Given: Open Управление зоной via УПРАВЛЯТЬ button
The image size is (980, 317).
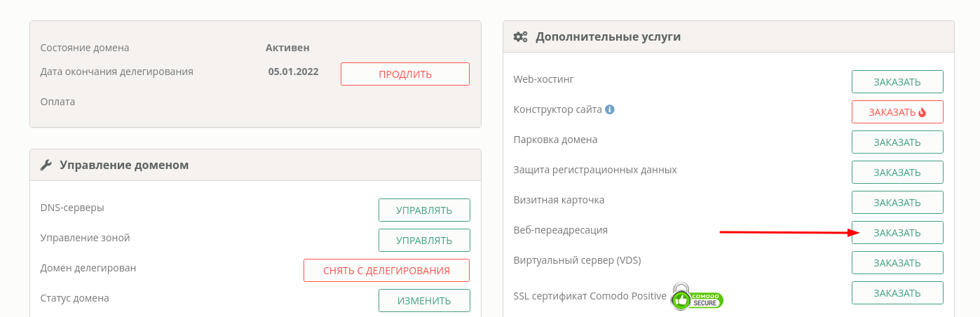Looking at the screenshot, I should (424, 241).
